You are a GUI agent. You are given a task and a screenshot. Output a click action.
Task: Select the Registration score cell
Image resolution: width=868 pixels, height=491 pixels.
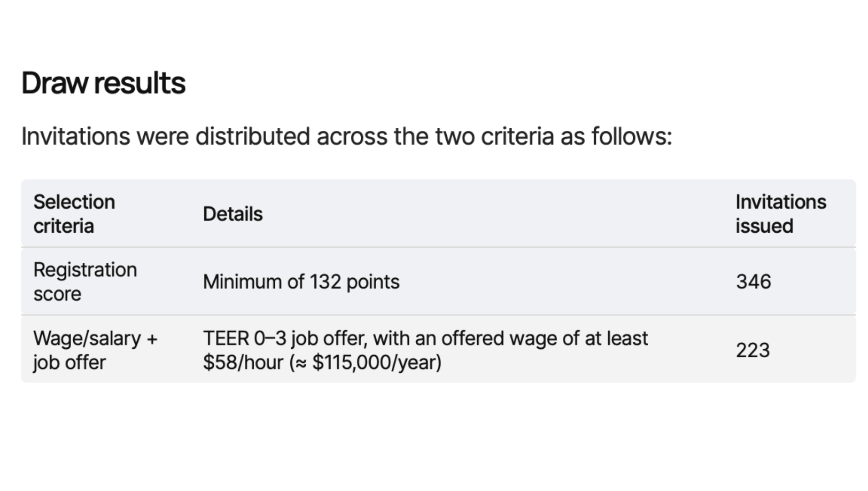point(85,282)
